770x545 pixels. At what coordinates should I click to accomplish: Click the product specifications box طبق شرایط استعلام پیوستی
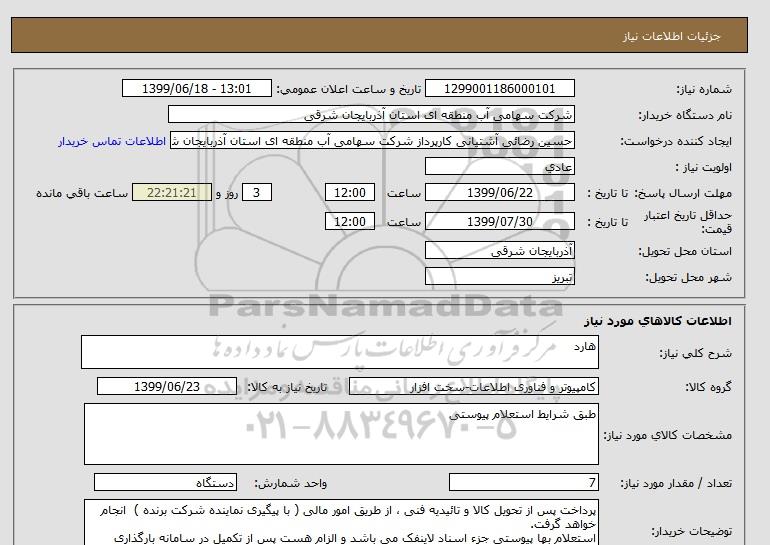341,434
